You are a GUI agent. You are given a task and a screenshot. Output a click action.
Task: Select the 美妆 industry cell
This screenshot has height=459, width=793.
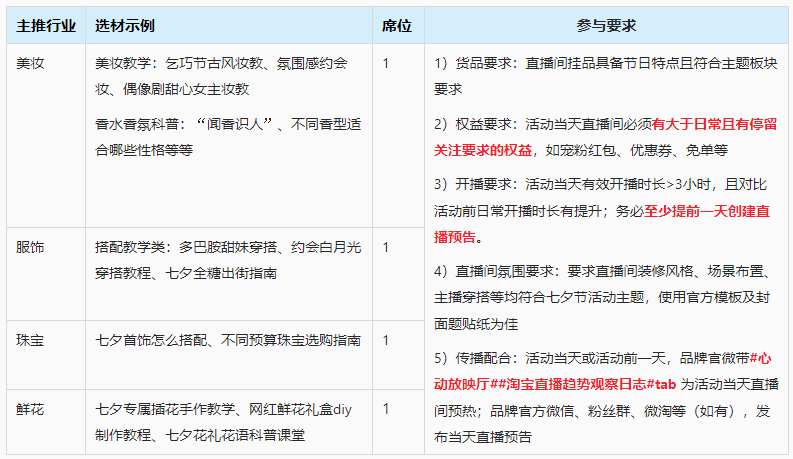31,63
